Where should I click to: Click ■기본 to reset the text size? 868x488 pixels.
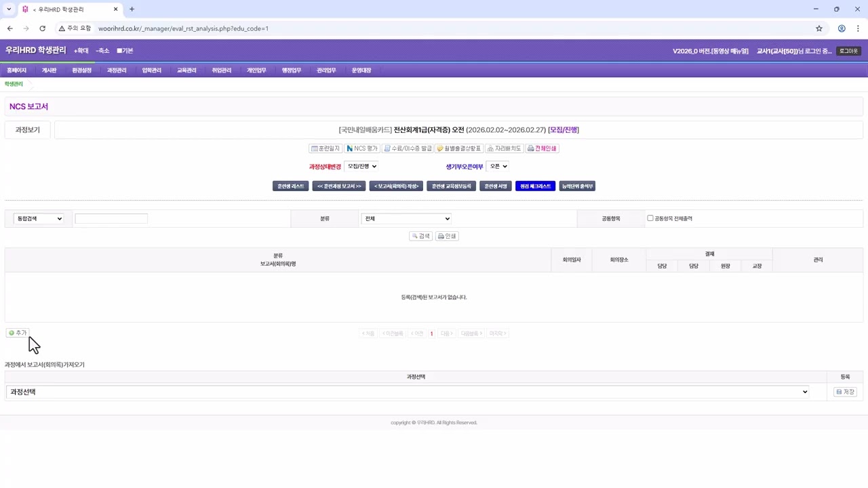point(125,51)
